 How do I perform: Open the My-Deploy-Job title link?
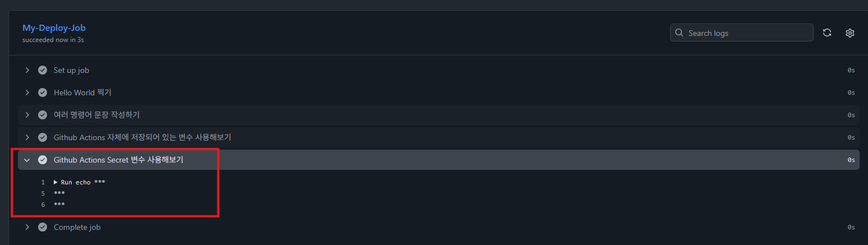(54, 27)
